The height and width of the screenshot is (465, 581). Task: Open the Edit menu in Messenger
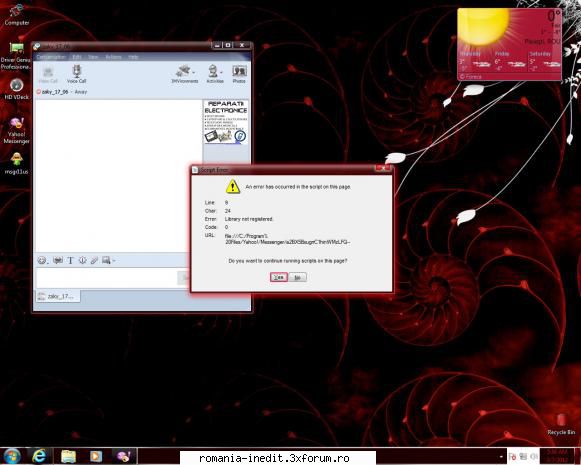pyautogui.click(x=77, y=57)
